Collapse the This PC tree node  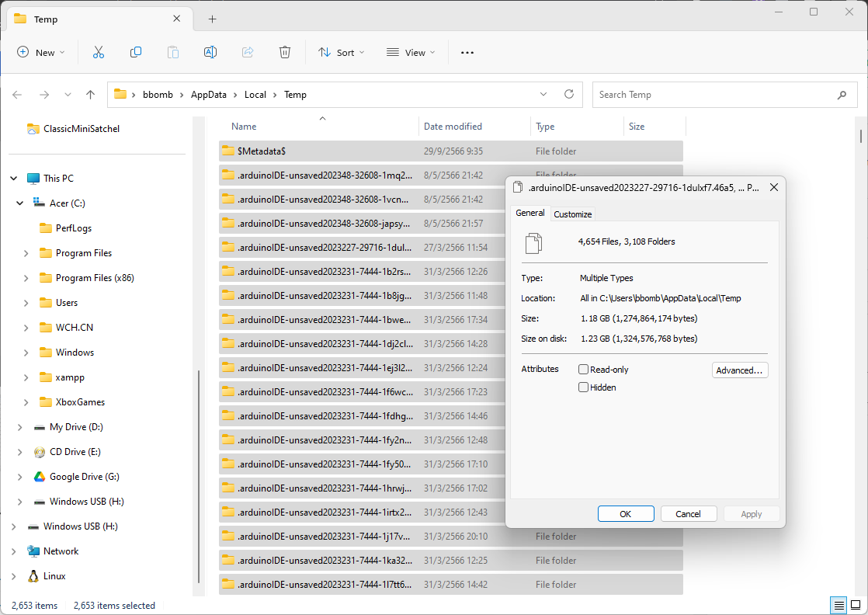pyautogui.click(x=14, y=179)
